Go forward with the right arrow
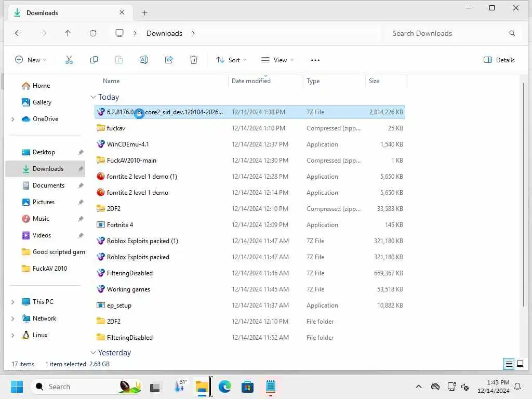The image size is (532, 399). [x=43, y=33]
